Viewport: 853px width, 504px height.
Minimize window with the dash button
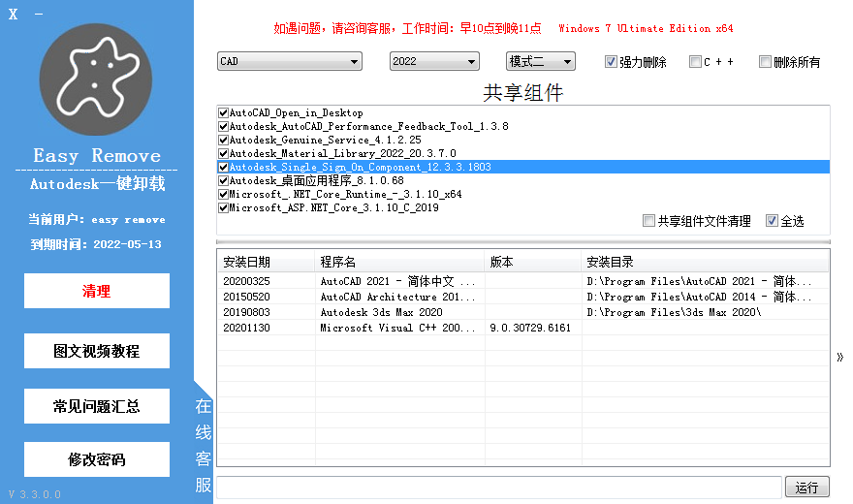pos(39,15)
